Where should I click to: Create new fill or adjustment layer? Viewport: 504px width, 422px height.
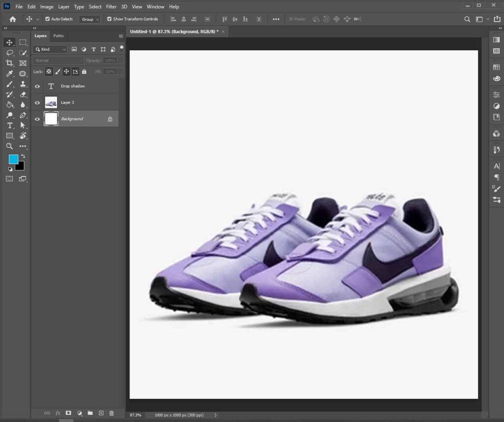(x=79, y=413)
